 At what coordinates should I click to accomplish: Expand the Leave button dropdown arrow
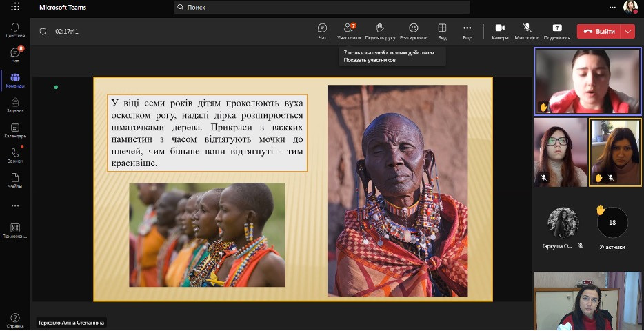[627, 31]
